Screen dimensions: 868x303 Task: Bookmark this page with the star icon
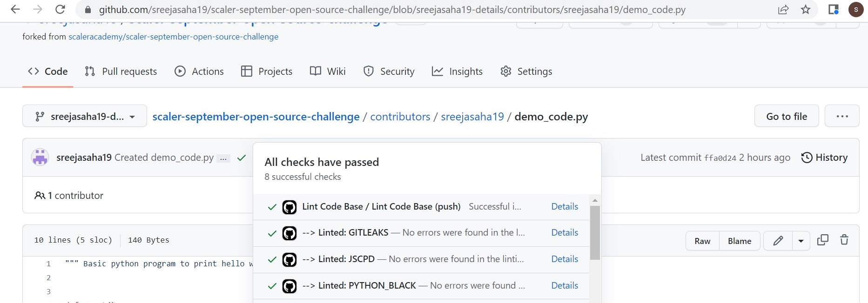tap(806, 9)
